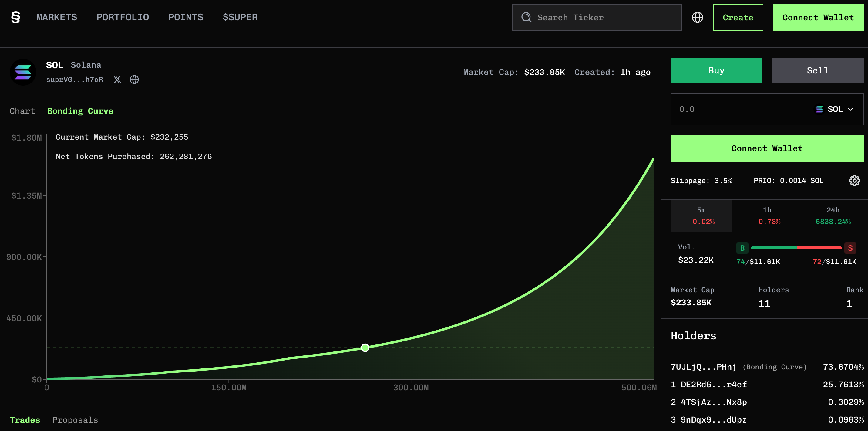The height and width of the screenshot is (431, 868).
Task: Open the PORTFOLIO menu item
Action: click(123, 17)
